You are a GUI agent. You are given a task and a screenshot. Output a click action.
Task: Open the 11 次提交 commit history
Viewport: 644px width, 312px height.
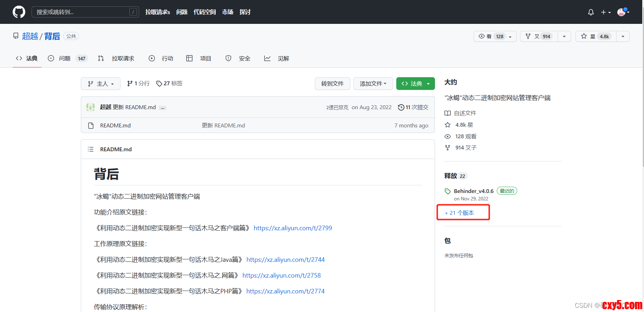[413, 107]
